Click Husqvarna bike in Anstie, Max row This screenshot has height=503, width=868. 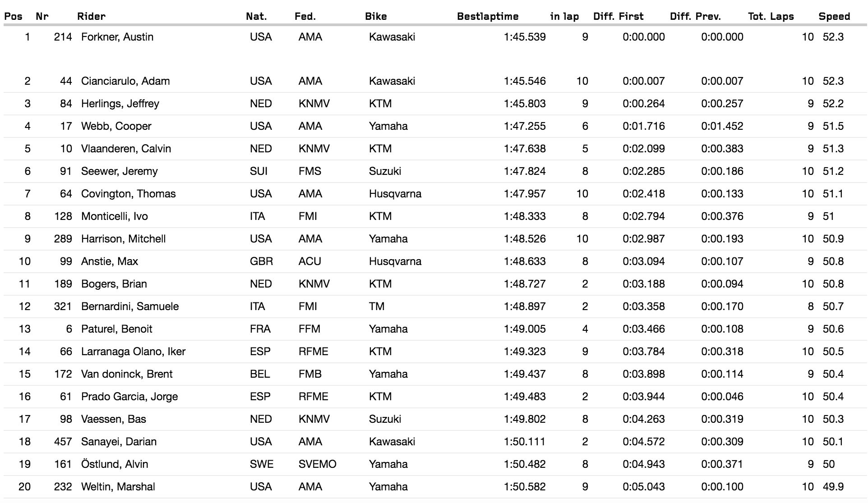[x=395, y=261]
